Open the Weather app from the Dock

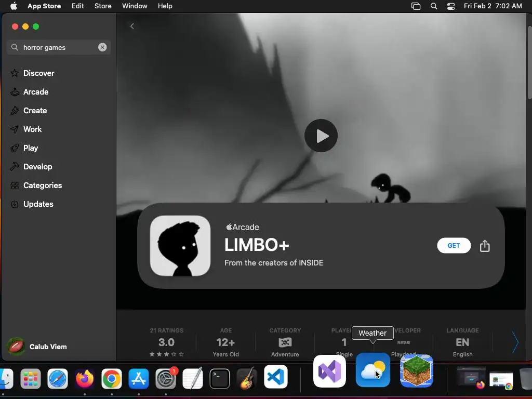pyautogui.click(x=373, y=370)
